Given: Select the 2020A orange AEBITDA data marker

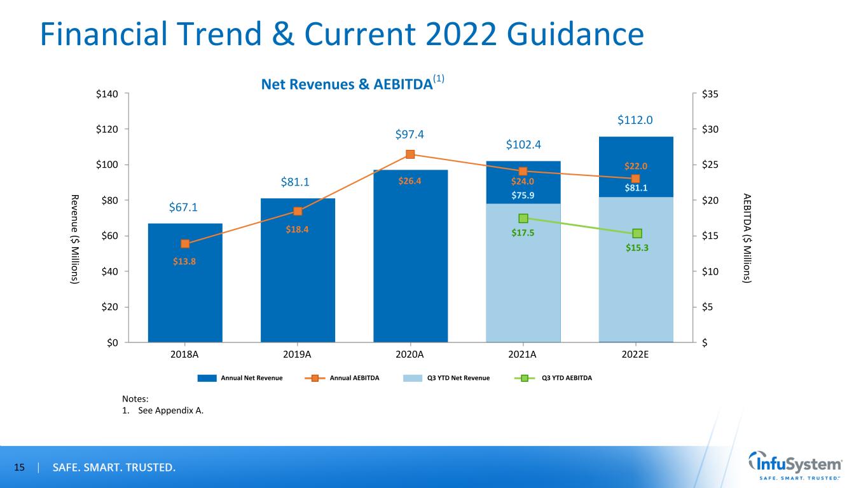Looking at the screenshot, I should click(410, 154).
